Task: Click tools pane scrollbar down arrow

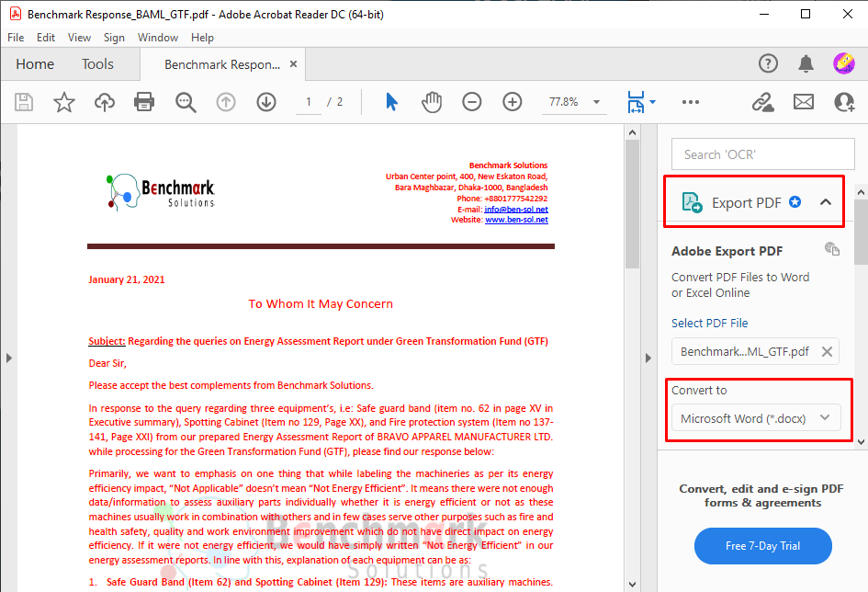Action: pos(861,442)
